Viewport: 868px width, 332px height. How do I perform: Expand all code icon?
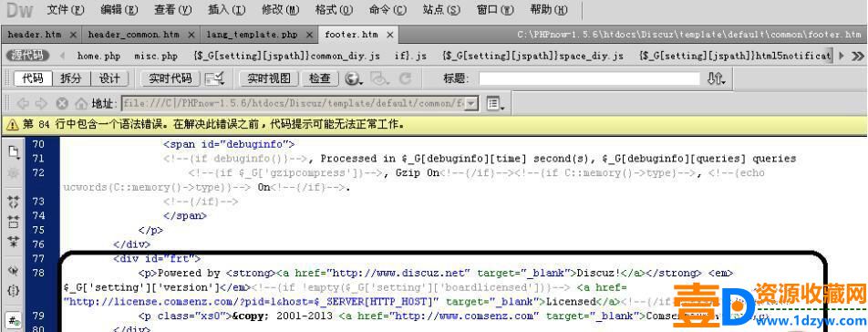tap(14, 242)
